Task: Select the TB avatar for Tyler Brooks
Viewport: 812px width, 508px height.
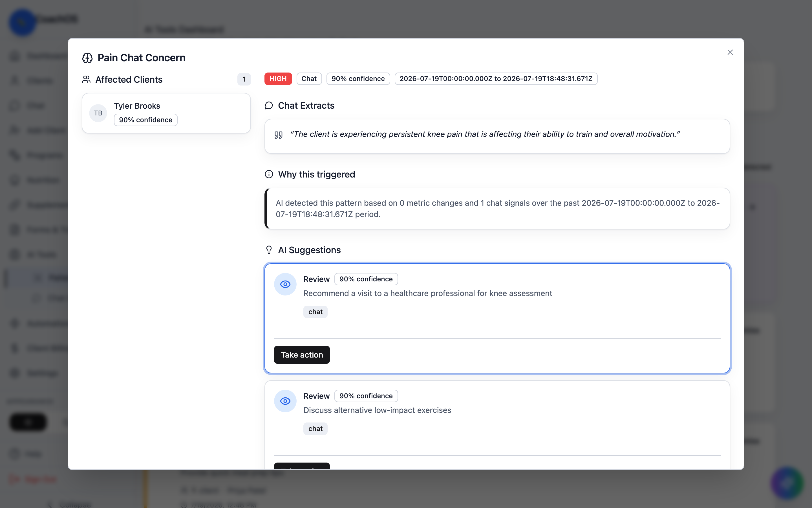Action: [98, 113]
